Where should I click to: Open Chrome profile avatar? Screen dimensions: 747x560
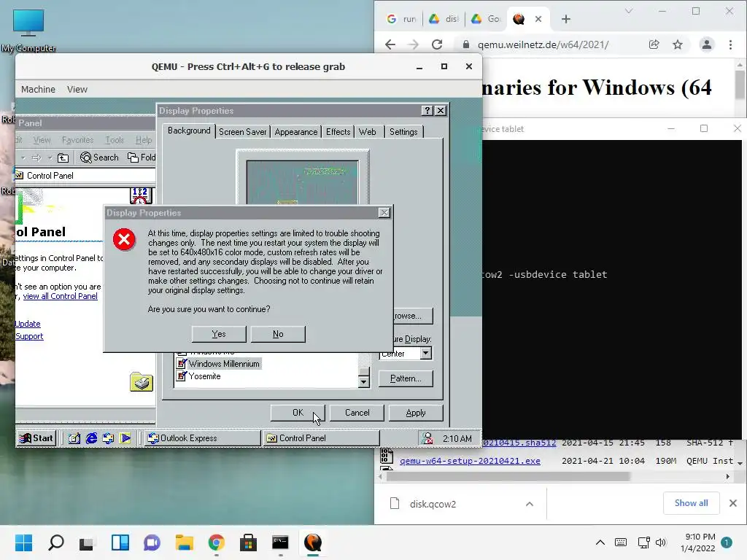706,44
